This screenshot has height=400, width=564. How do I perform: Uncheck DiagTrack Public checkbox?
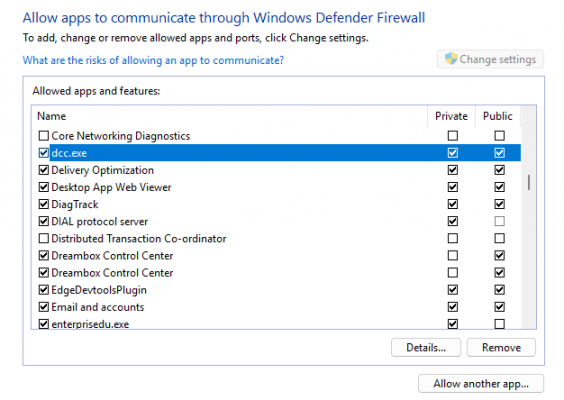(499, 204)
